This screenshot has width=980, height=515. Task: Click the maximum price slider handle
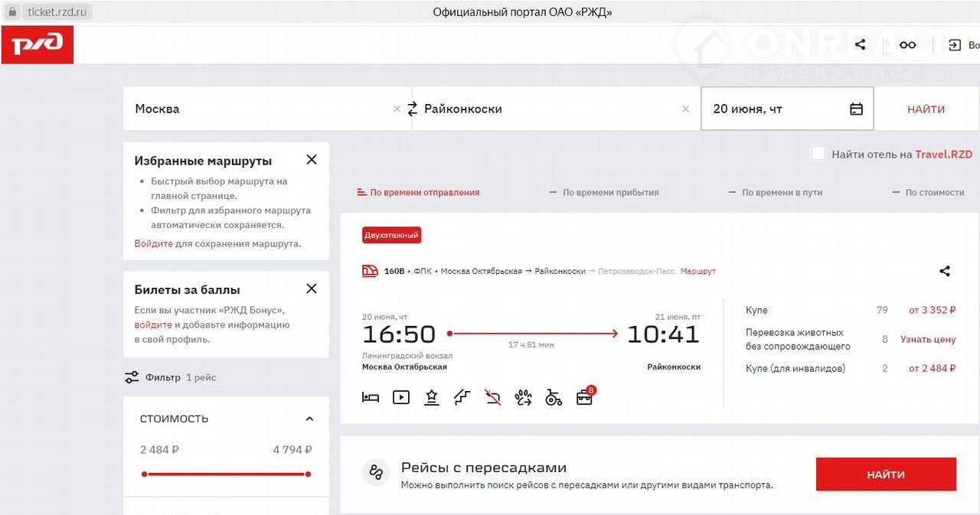point(308,474)
